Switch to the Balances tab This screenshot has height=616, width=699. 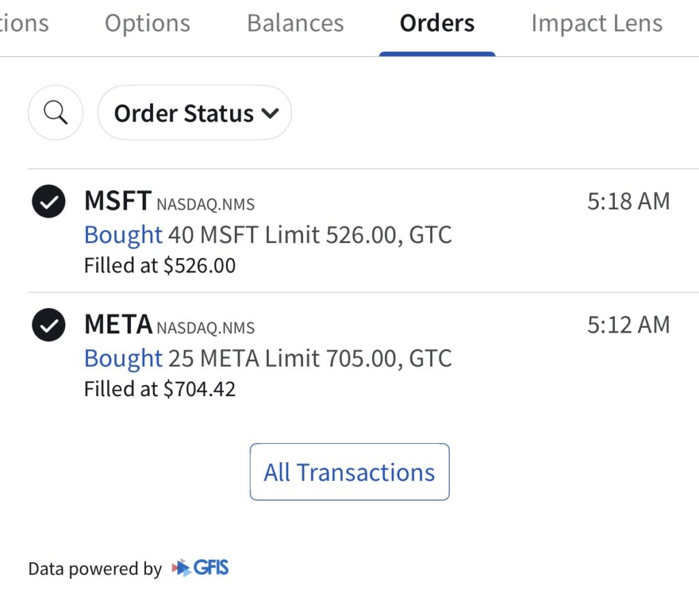tap(295, 23)
